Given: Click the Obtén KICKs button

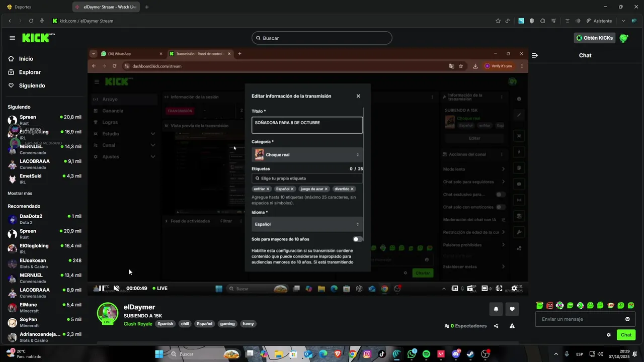Looking at the screenshot, I should click(594, 38).
